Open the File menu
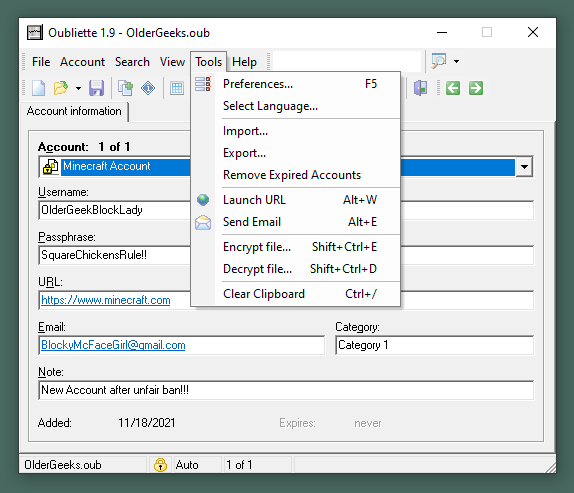 coord(41,62)
